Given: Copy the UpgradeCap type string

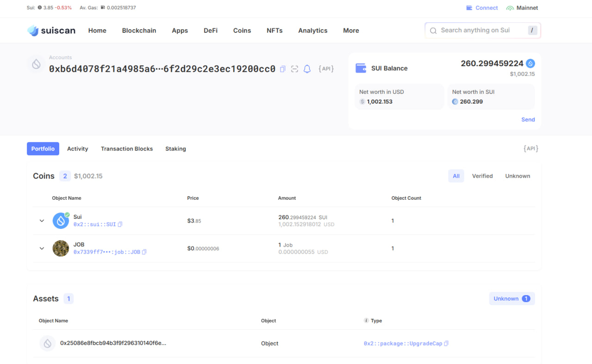Looking at the screenshot, I should pos(446,344).
